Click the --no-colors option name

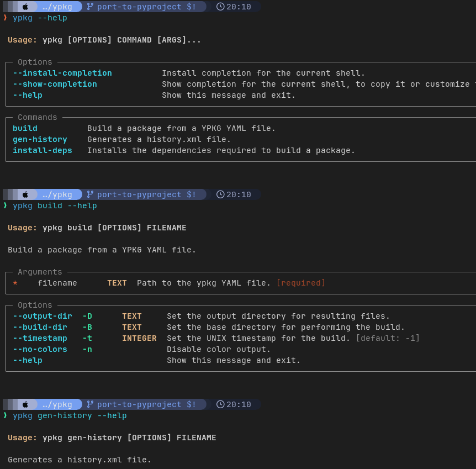(x=40, y=350)
